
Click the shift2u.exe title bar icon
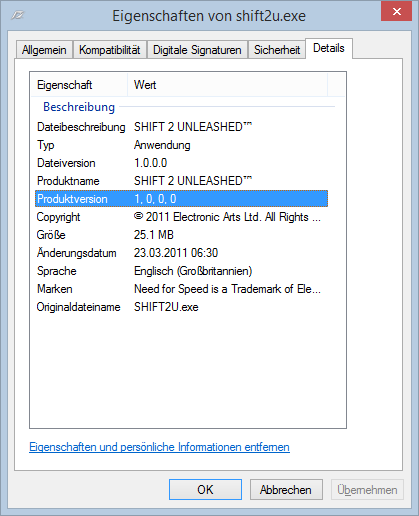(17, 15)
